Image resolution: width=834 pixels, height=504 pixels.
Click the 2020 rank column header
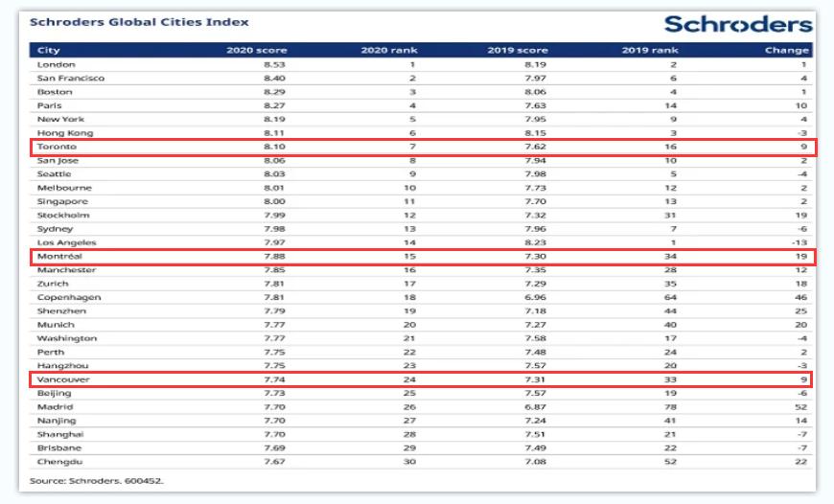pyautogui.click(x=390, y=50)
